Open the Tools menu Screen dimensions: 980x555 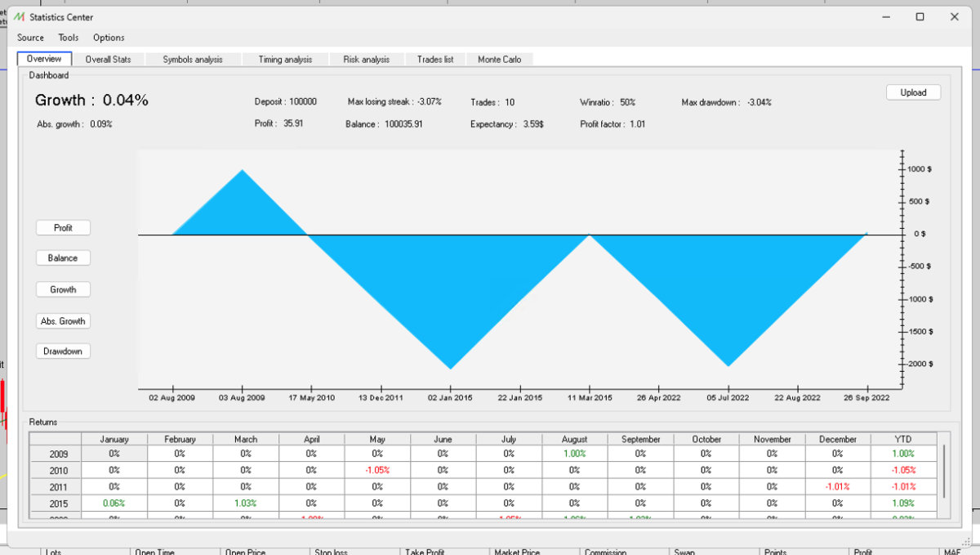pos(69,38)
